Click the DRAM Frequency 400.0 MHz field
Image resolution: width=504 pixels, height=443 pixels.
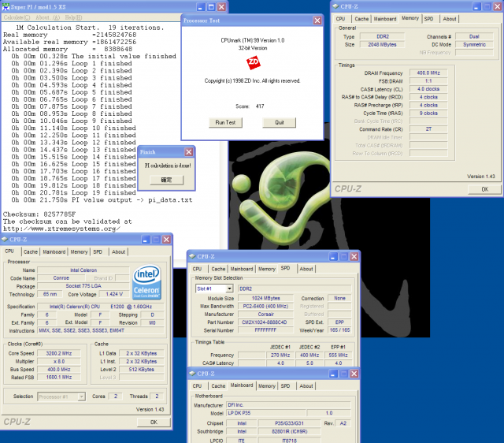tap(428, 73)
